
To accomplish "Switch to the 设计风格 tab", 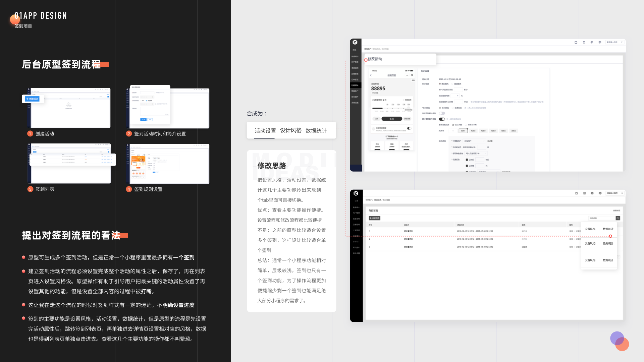I will click(290, 130).
